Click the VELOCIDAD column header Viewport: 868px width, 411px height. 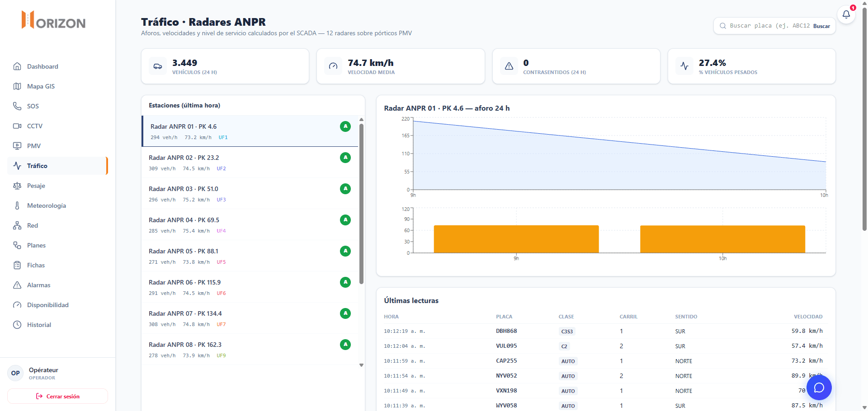pyautogui.click(x=808, y=317)
